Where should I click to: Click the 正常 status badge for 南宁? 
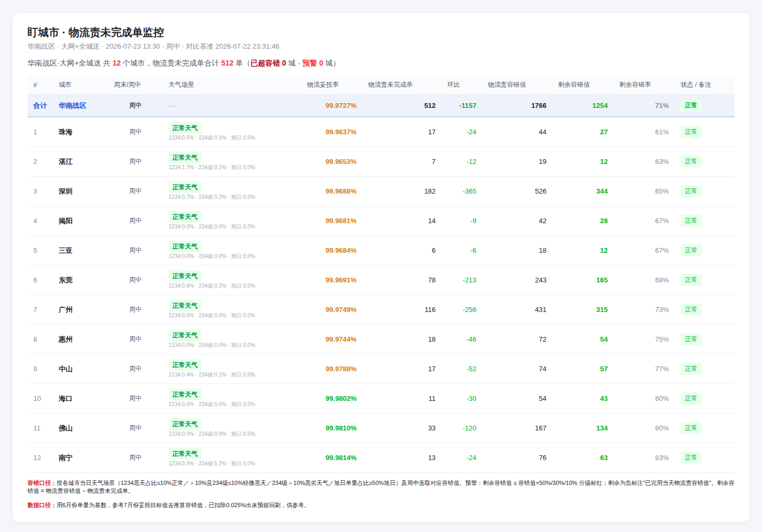[x=691, y=457]
